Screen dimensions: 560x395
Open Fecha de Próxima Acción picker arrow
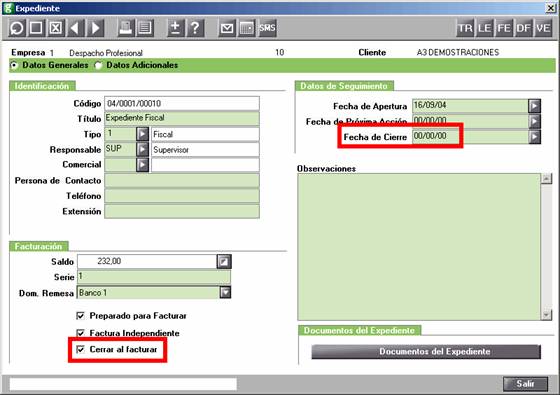tap(534, 121)
